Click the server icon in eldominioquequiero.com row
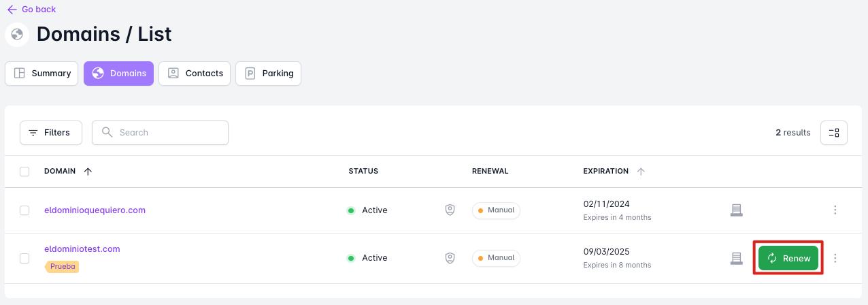This screenshot has width=868, height=305. click(736, 210)
